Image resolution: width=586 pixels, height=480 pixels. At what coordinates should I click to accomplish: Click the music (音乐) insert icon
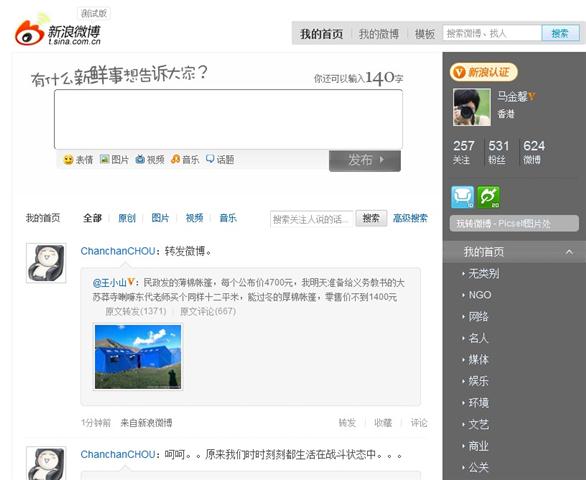(x=175, y=160)
